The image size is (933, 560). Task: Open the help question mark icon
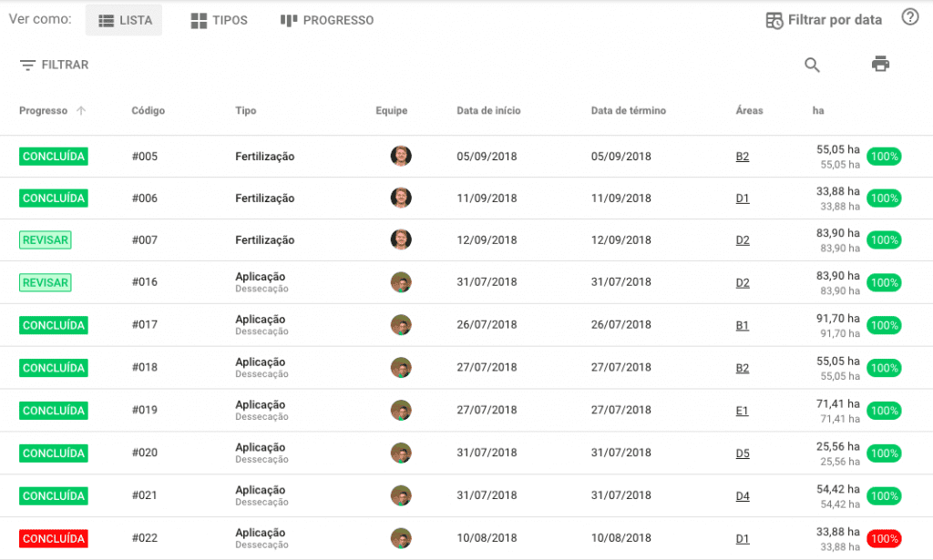[909, 17]
